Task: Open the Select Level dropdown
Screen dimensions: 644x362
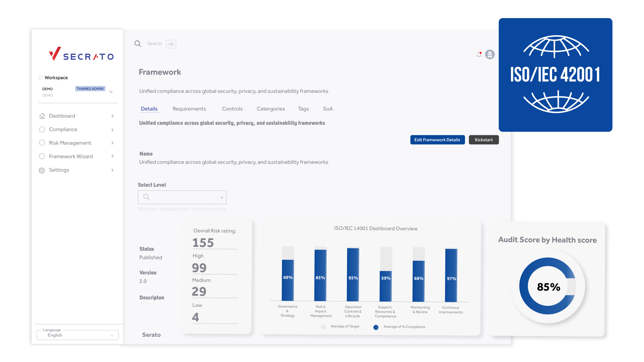Action: point(182,197)
